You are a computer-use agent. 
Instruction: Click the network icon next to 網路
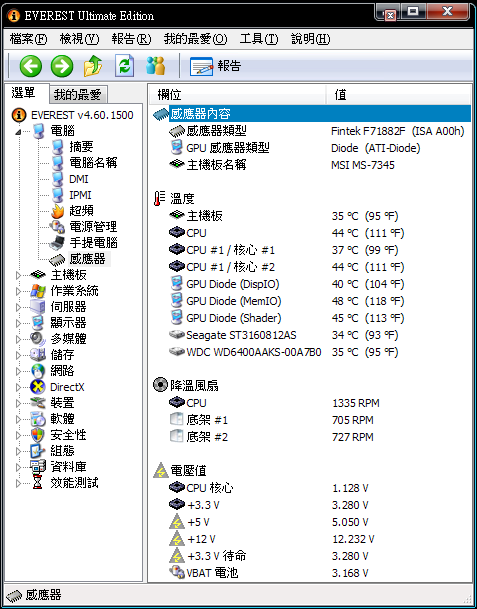tap(38, 371)
